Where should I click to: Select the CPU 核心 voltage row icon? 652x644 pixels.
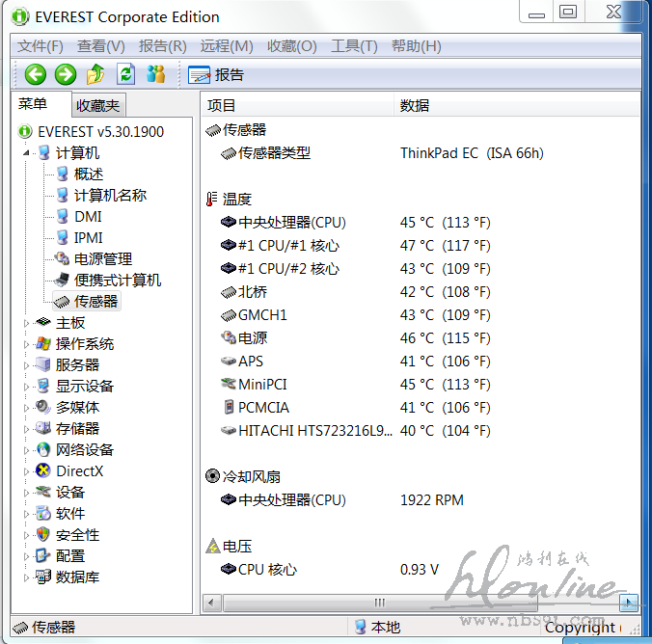coord(229,569)
